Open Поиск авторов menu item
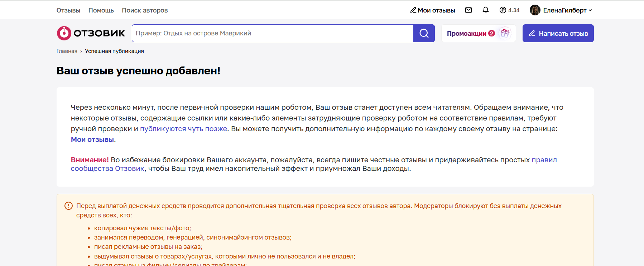The height and width of the screenshot is (266, 644). (x=145, y=10)
